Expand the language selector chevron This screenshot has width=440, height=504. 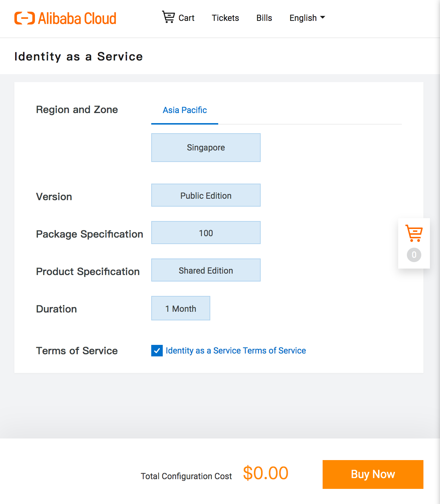pyautogui.click(x=323, y=17)
